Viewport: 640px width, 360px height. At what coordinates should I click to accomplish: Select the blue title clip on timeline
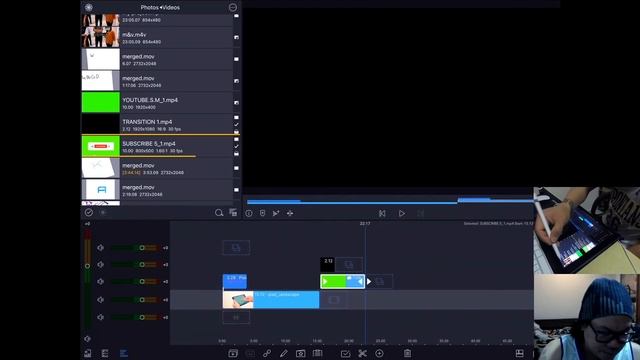[x=235, y=282]
